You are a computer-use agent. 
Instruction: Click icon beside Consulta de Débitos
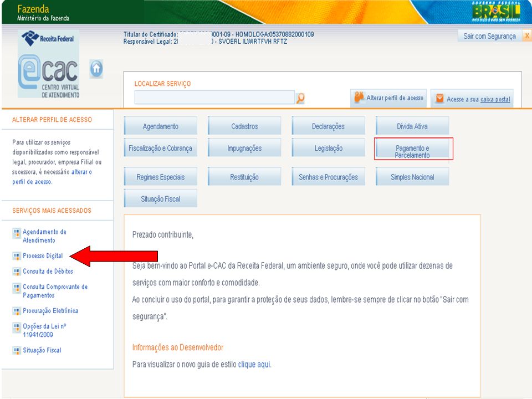16,272
